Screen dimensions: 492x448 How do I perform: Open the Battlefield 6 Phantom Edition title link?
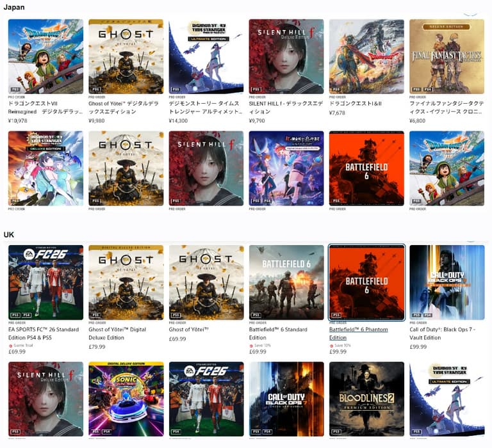click(x=358, y=333)
